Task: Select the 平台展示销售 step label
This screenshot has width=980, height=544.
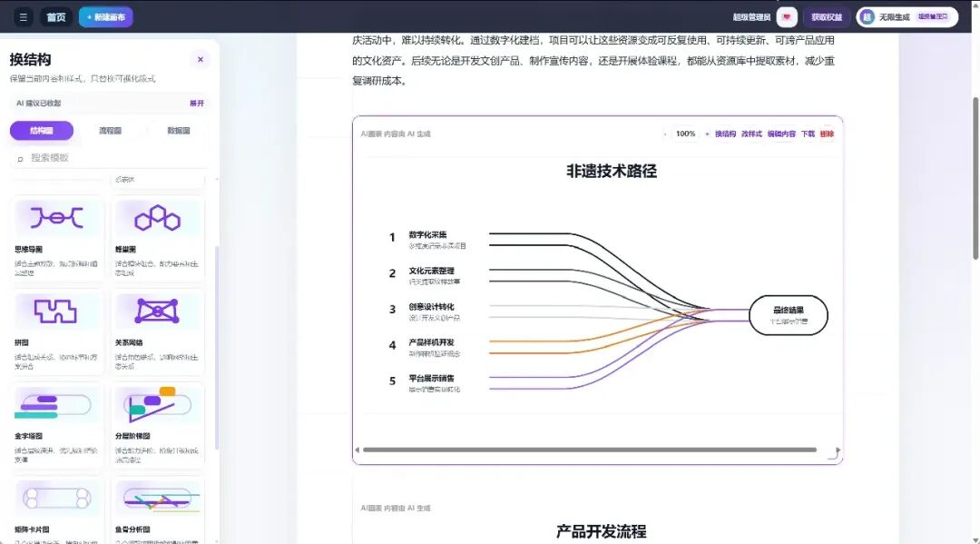Action: pos(432,379)
